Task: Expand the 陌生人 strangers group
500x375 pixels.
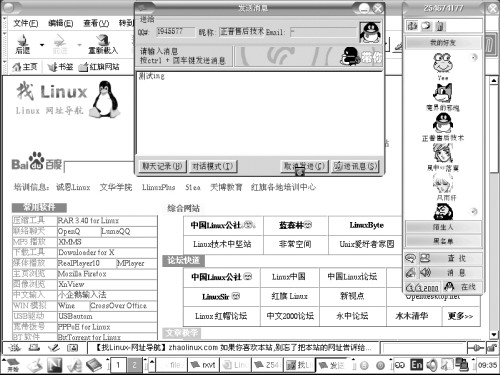Action: 443,227
